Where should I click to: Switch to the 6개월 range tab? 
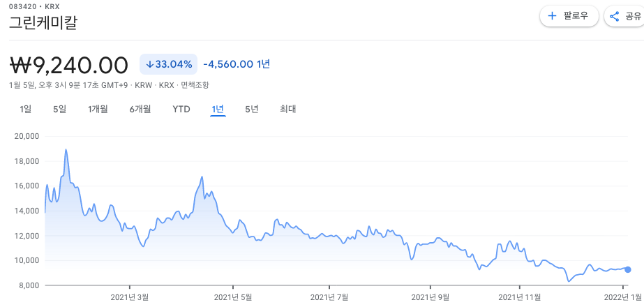pyautogui.click(x=140, y=109)
